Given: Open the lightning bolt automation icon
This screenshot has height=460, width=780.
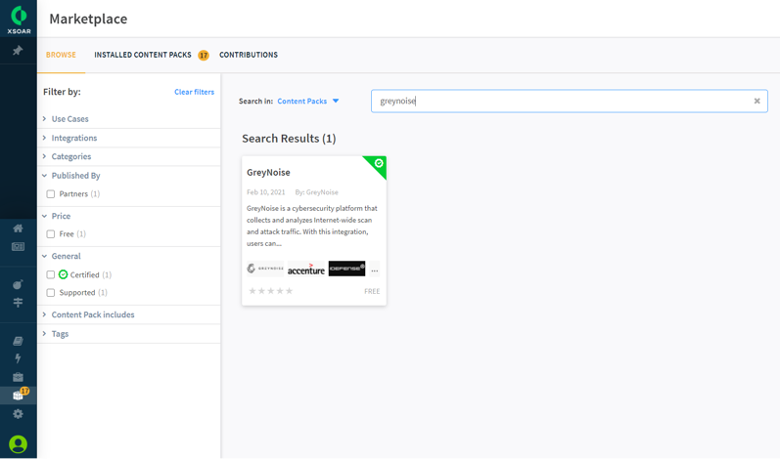Looking at the screenshot, I should point(18,359).
